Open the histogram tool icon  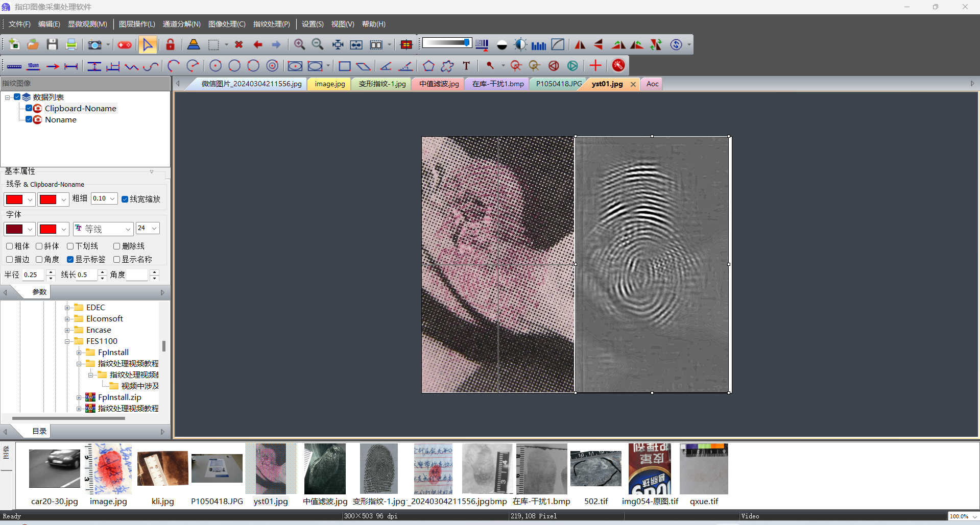pos(539,45)
